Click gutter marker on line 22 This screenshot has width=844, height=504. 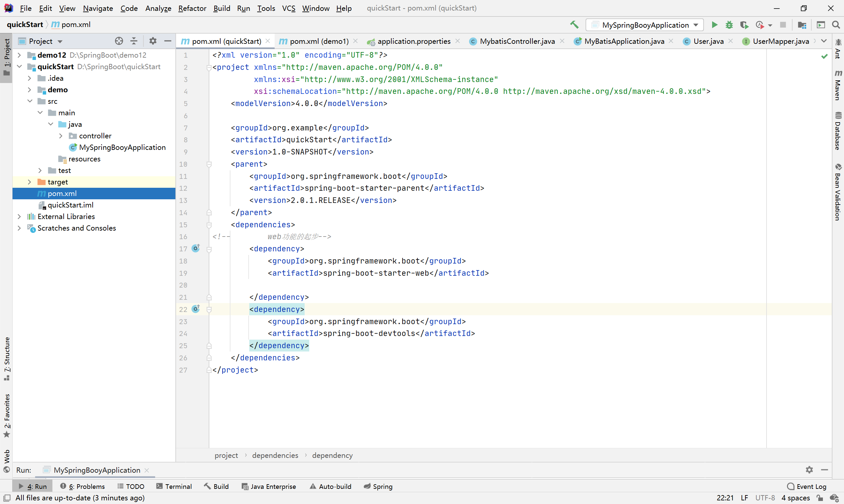[196, 309]
